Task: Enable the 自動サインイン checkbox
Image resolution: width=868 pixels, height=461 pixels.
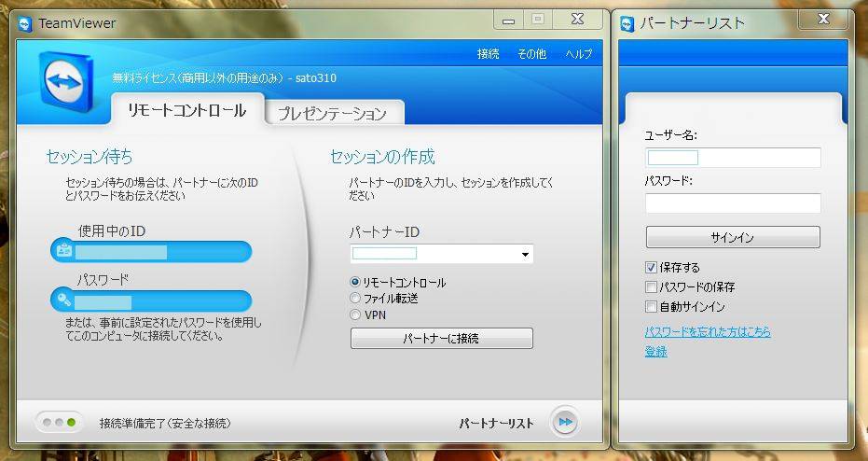Action: point(651,306)
